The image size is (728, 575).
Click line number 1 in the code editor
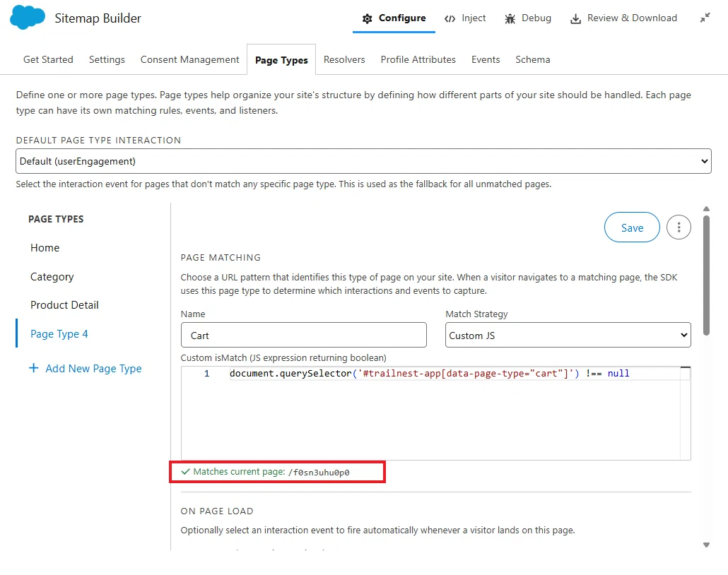click(206, 374)
